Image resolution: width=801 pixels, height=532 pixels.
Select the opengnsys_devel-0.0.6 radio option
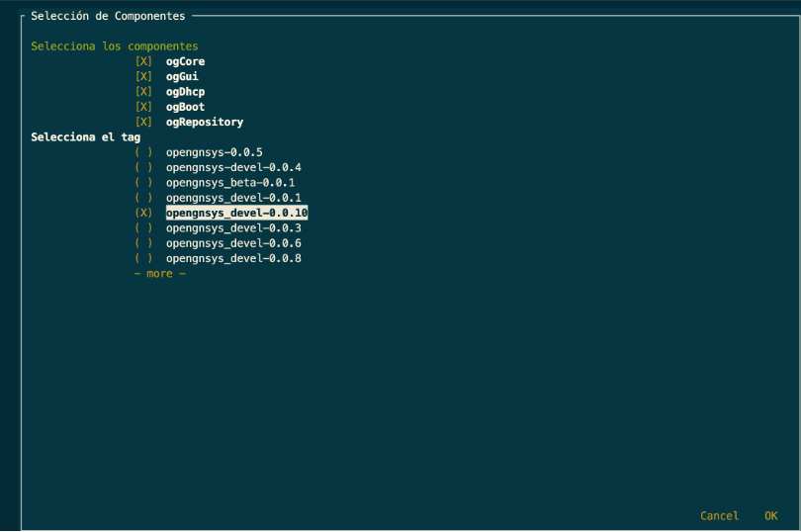[143, 243]
